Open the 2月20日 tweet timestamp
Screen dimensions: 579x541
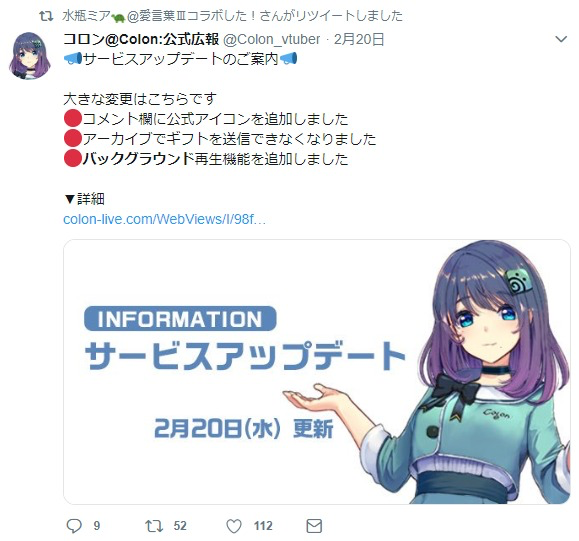(x=359, y=39)
